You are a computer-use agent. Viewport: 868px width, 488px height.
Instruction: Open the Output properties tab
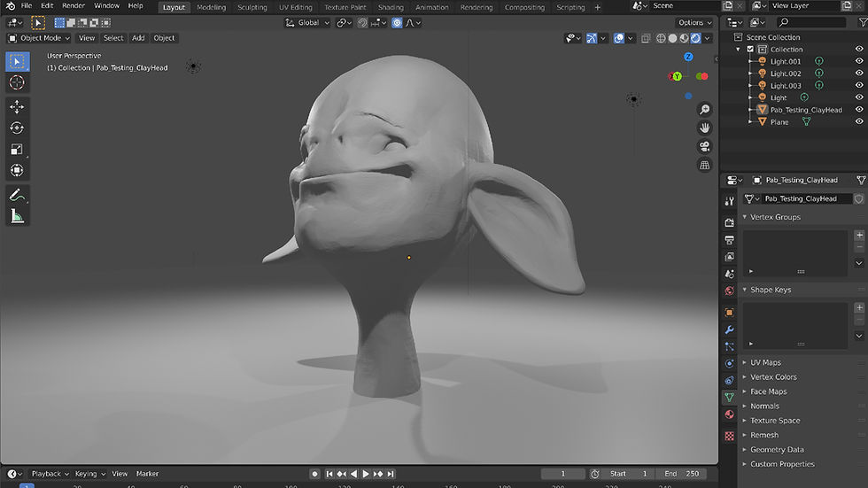(x=730, y=240)
